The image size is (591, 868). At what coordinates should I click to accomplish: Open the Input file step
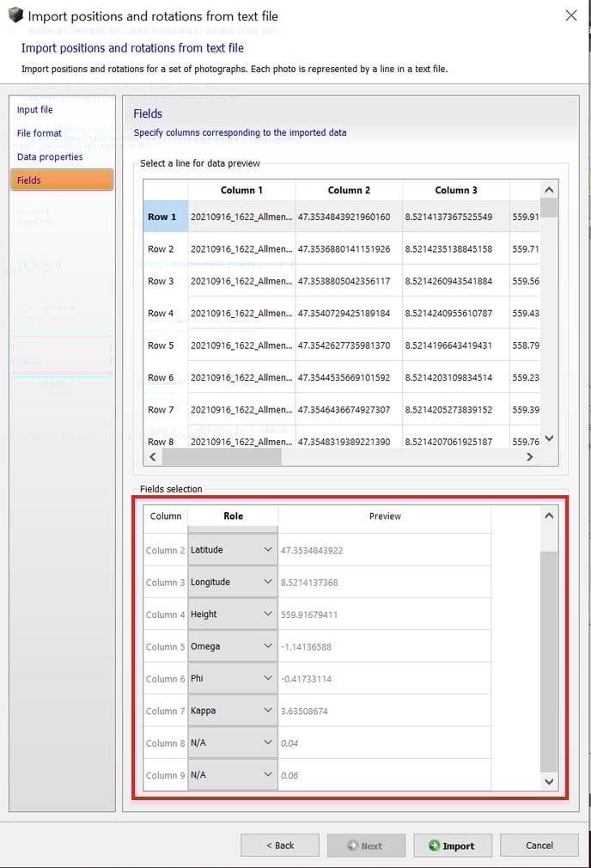(x=35, y=110)
